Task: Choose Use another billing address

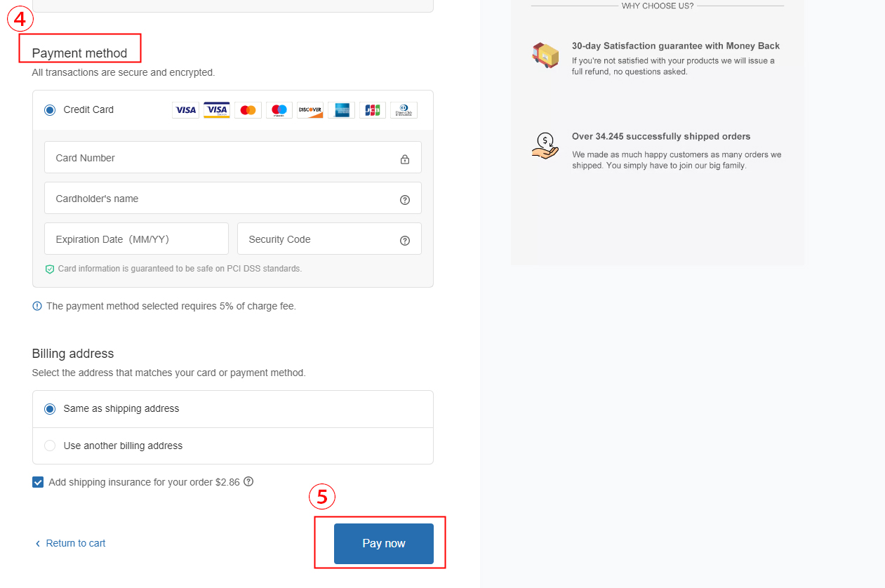Action: tap(233, 446)
